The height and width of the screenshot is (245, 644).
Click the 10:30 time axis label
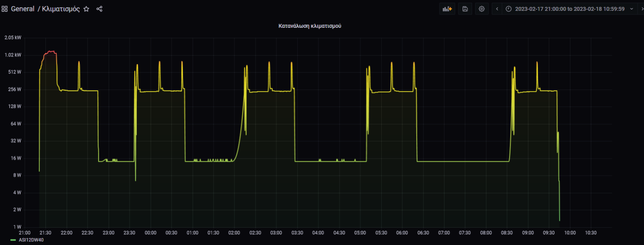[x=591, y=233]
